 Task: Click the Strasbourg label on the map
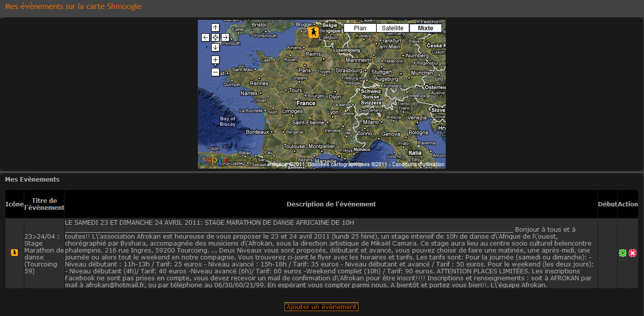[x=349, y=70]
